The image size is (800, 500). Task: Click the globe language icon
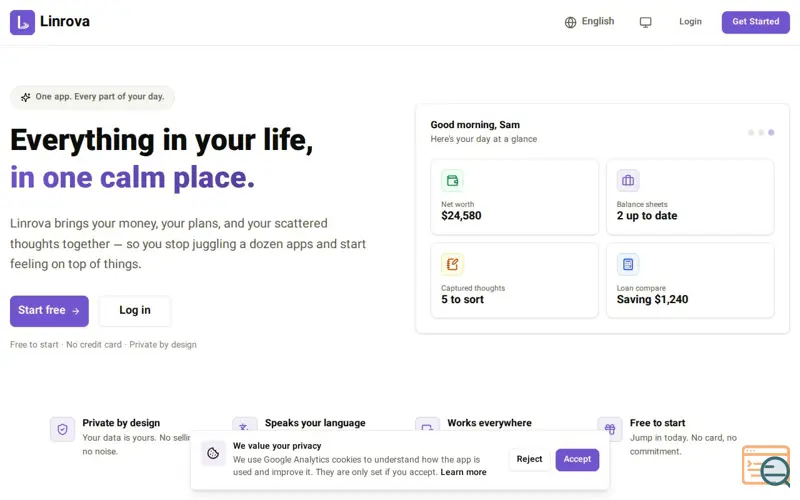(x=570, y=22)
